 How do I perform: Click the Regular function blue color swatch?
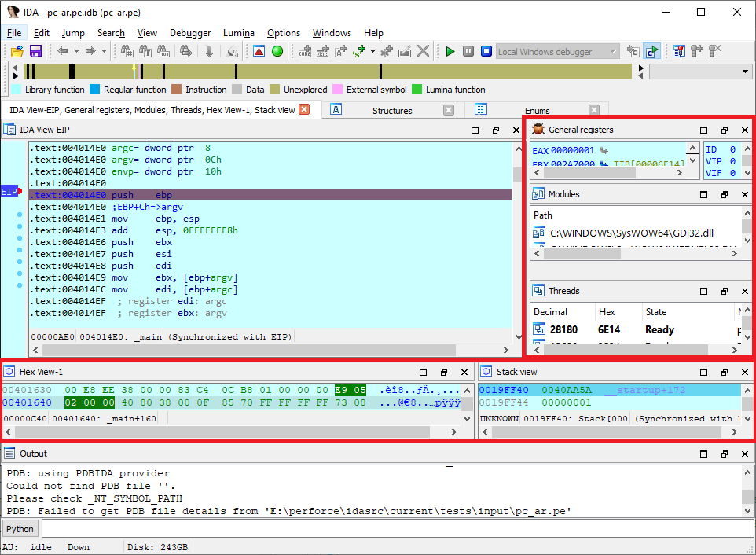[x=94, y=90]
